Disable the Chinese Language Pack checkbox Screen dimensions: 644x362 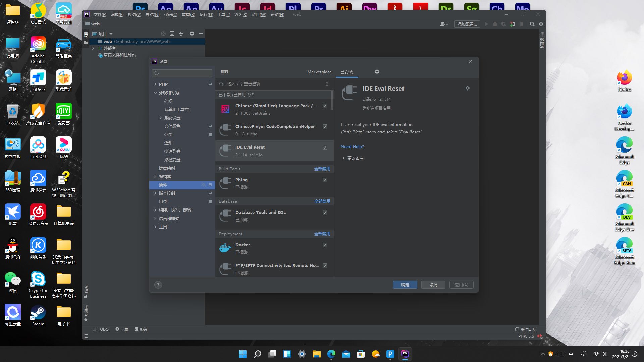pos(325,106)
